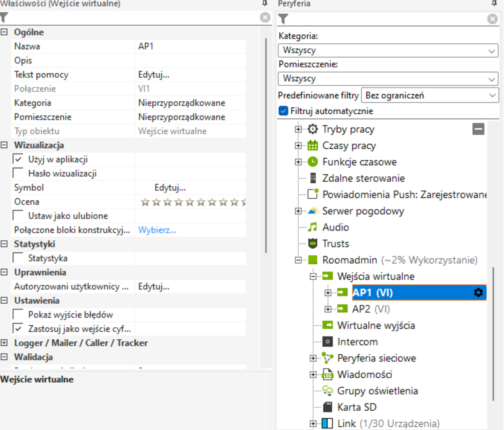Screen dimensions: 504x430
Task: Click the Czasy pracy calendar icon
Action: [x=312, y=145]
